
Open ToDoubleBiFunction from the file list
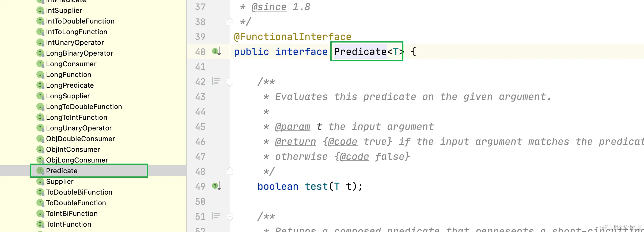coord(79,192)
